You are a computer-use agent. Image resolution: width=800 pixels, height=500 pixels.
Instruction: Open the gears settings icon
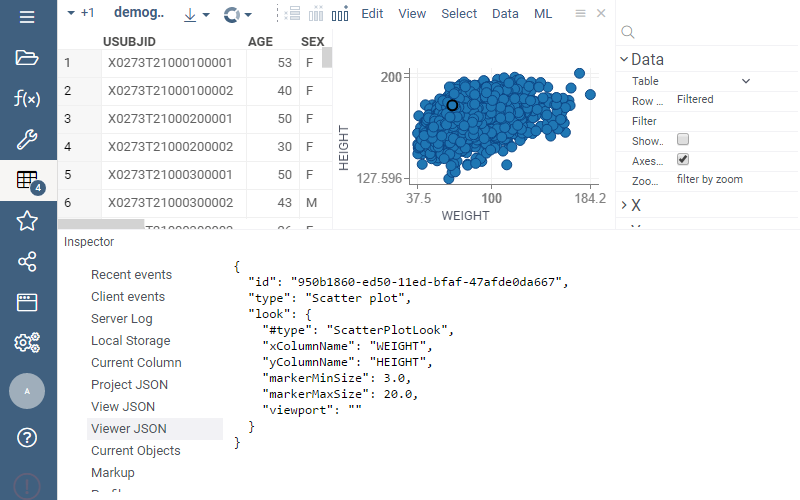point(27,343)
